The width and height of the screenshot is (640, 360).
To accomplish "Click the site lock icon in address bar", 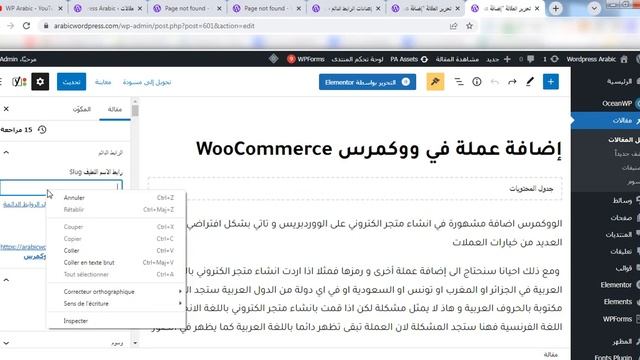I will point(46,26).
